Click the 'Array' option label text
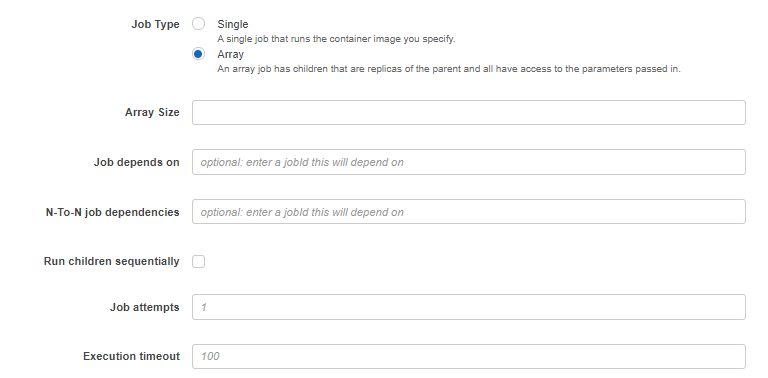Screen dimensions: 768x378 coord(230,54)
